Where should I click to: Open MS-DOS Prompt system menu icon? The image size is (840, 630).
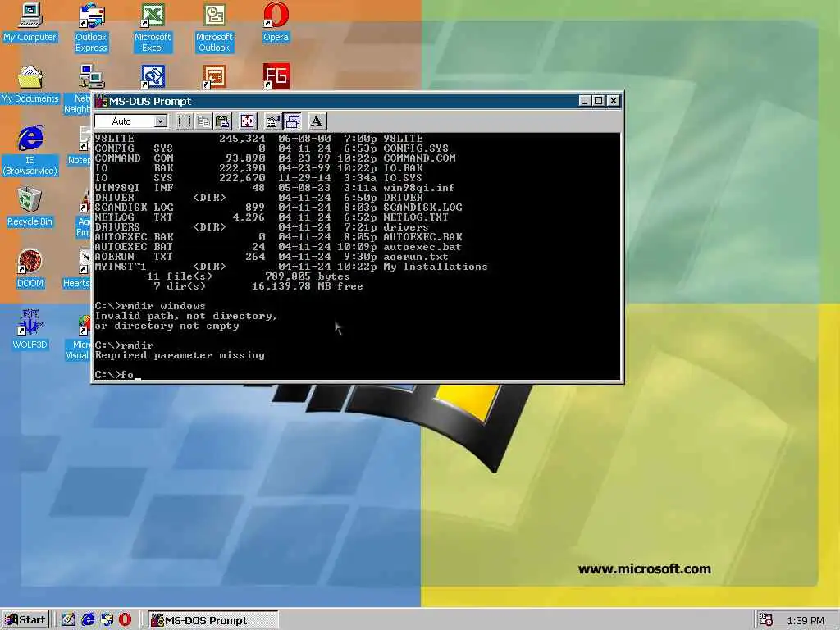(x=101, y=101)
